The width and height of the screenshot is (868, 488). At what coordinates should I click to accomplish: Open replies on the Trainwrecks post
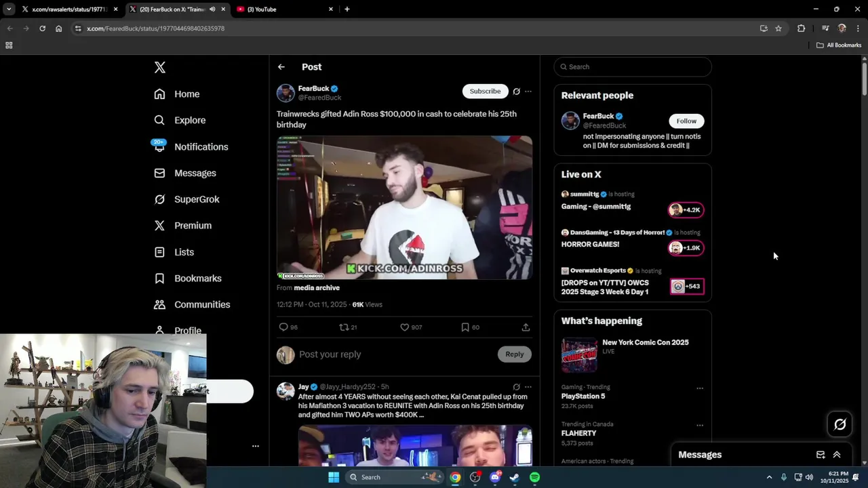[x=289, y=327]
